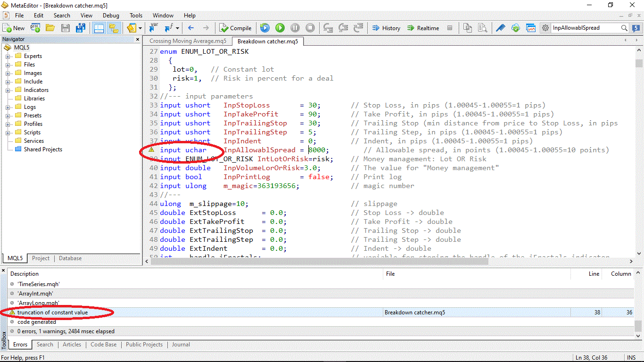Select the 'truncation of constant value' warning

click(x=322, y=313)
